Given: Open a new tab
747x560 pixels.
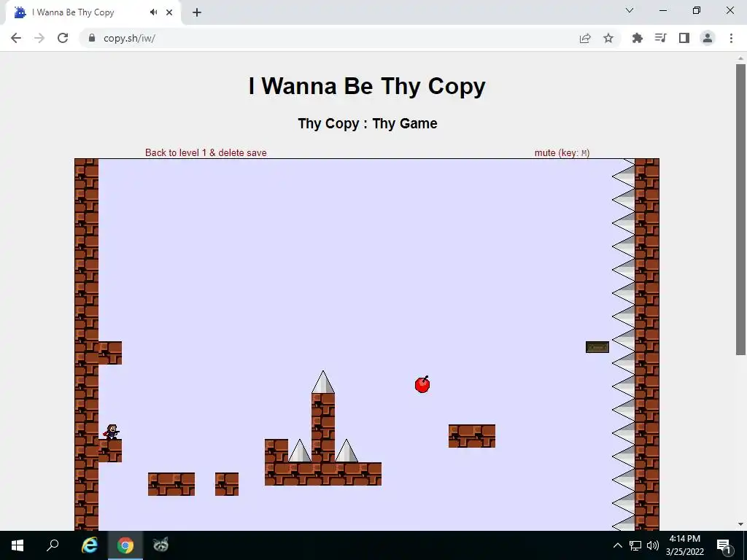Looking at the screenshot, I should point(197,12).
